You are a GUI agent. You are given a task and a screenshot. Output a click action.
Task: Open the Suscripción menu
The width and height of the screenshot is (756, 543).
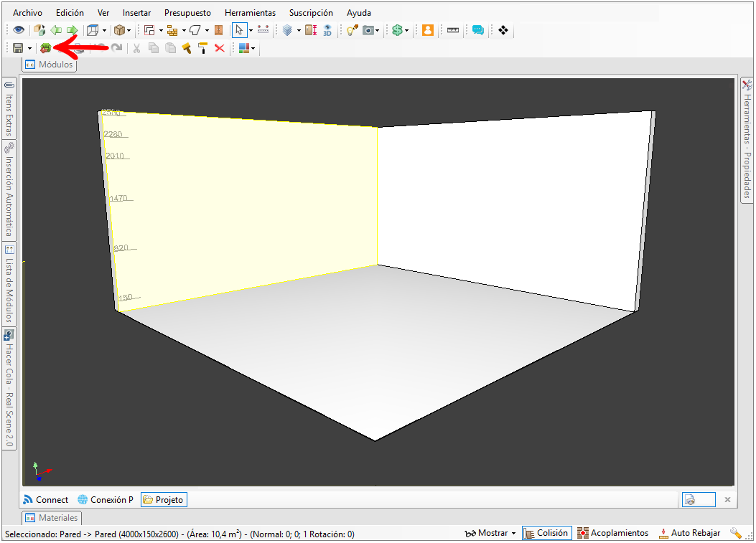[311, 13]
